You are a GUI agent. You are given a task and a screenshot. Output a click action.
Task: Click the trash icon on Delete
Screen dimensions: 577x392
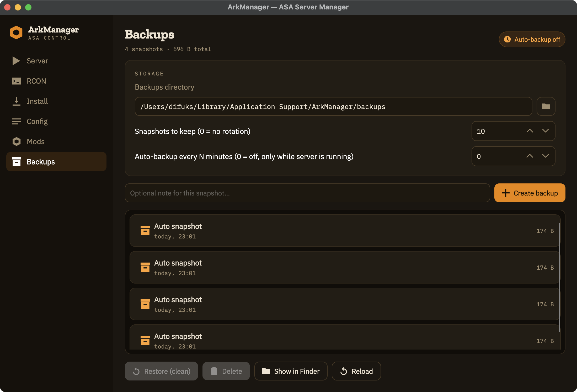(214, 371)
